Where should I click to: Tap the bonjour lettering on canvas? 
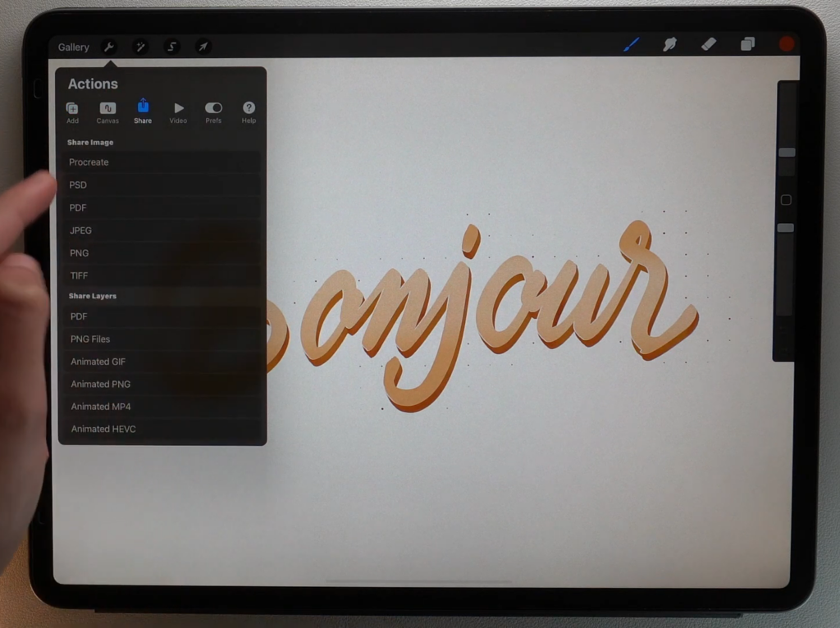tap(482, 316)
